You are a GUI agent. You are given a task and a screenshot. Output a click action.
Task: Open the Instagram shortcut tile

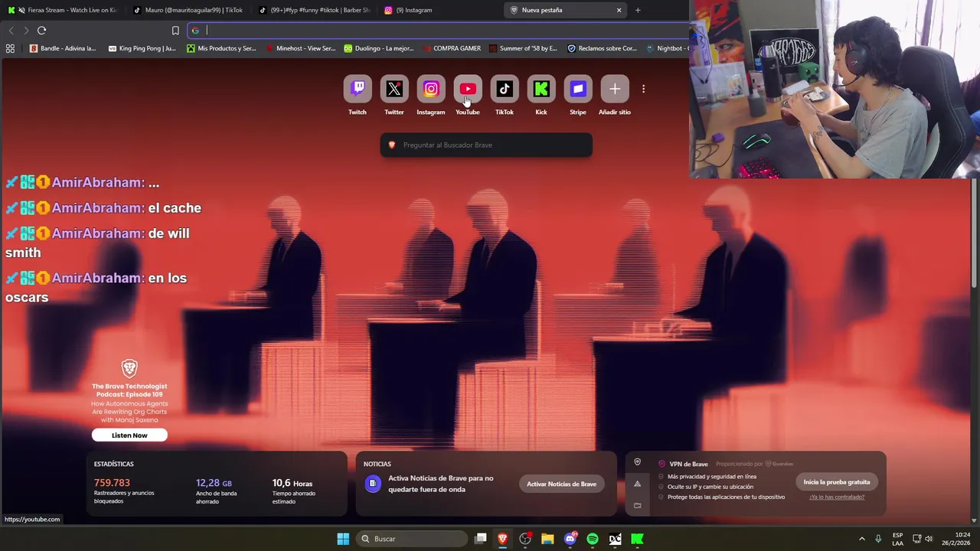click(x=431, y=90)
